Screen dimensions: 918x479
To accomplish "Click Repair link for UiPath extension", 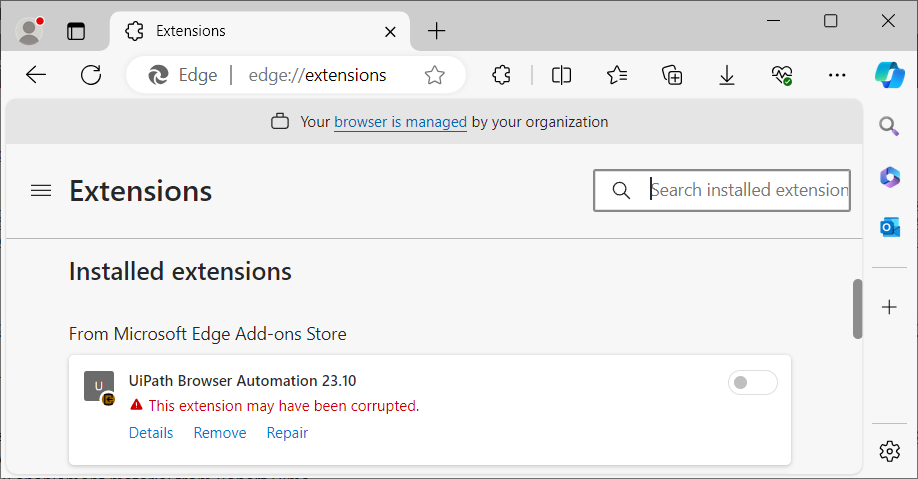I will point(287,433).
